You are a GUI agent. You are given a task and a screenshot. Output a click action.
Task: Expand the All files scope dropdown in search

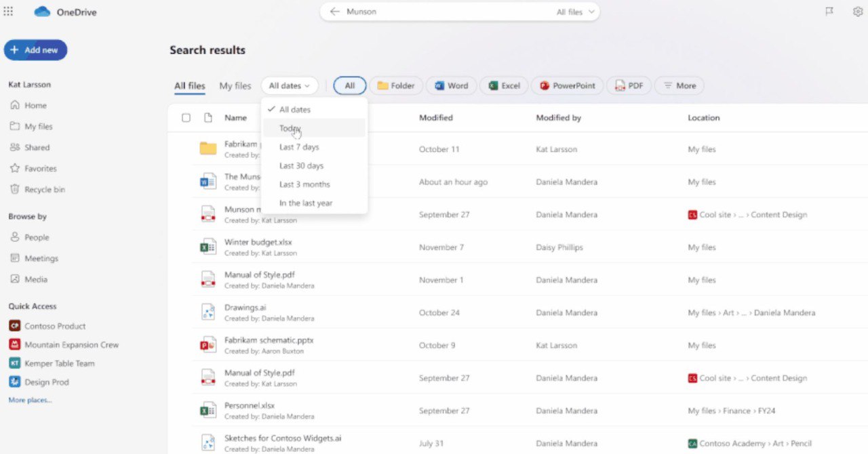point(575,12)
